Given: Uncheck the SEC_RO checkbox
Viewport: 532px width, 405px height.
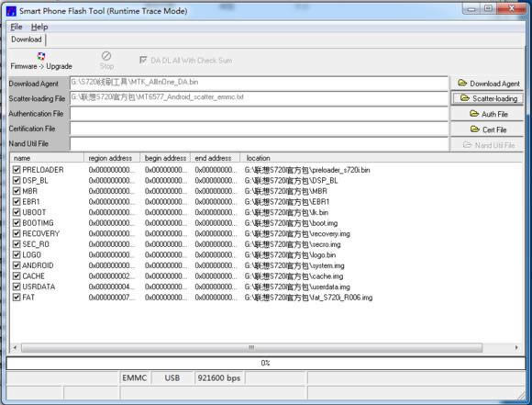Looking at the screenshot, I should 17,244.
